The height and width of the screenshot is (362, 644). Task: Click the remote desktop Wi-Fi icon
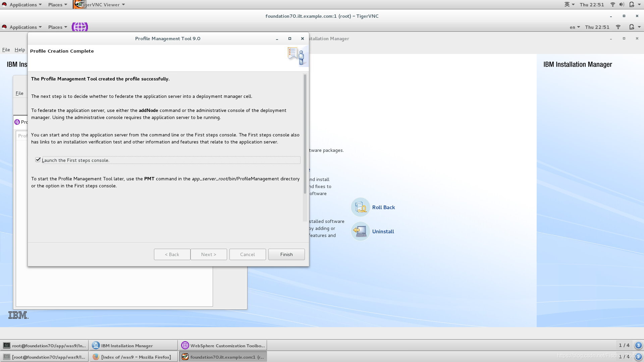(618, 27)
